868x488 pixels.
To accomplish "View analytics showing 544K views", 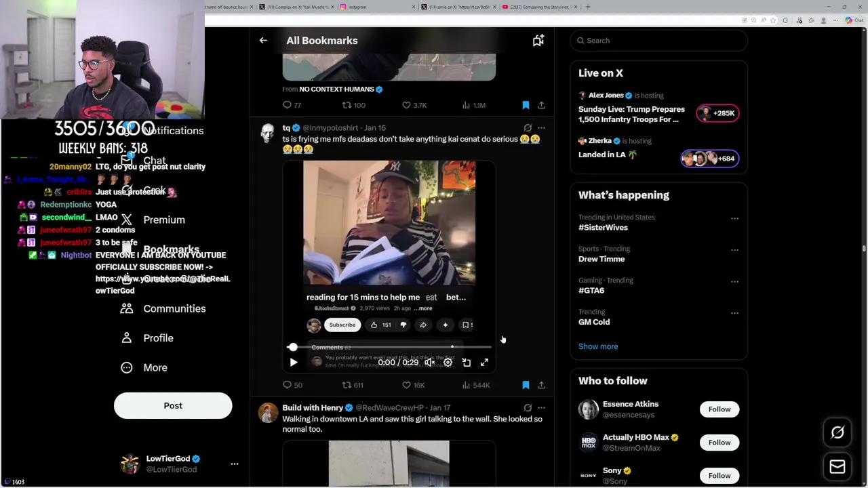I will (x=475, y=385).
